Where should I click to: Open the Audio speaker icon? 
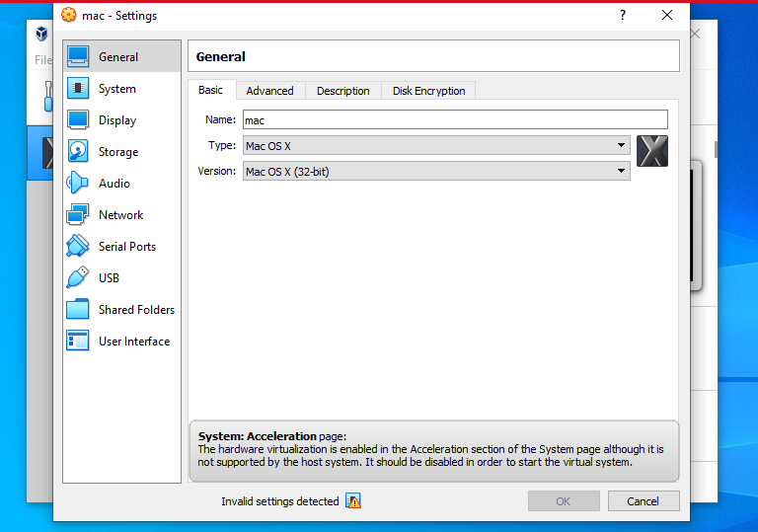[x=78, y=183]
